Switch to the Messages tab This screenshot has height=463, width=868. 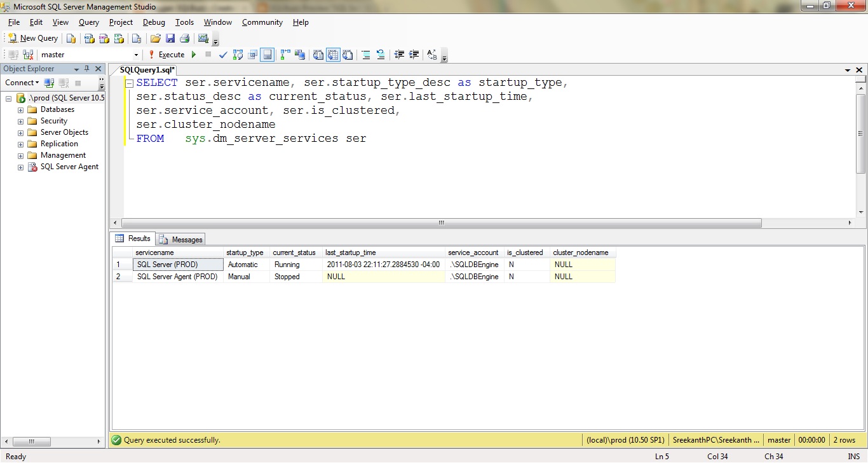coord(181,239)
